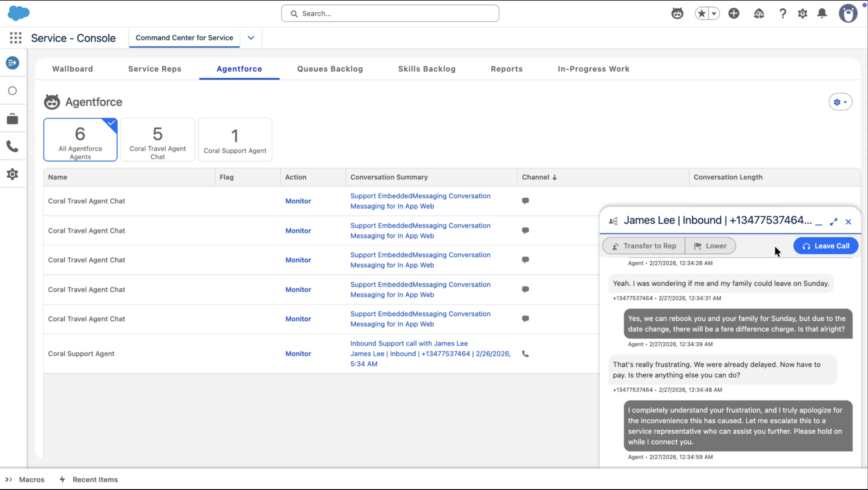Open the briefcase item in the left sidebar

12,119
